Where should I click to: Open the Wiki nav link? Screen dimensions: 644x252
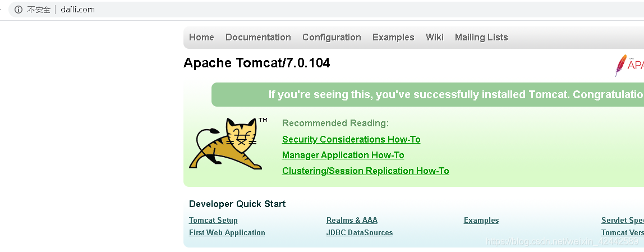435,38
